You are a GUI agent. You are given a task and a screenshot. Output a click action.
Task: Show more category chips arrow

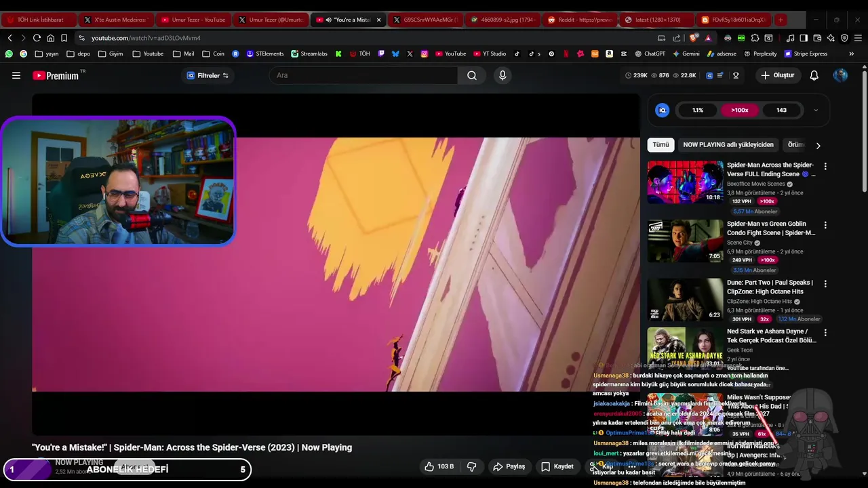[x=818, y=145]
